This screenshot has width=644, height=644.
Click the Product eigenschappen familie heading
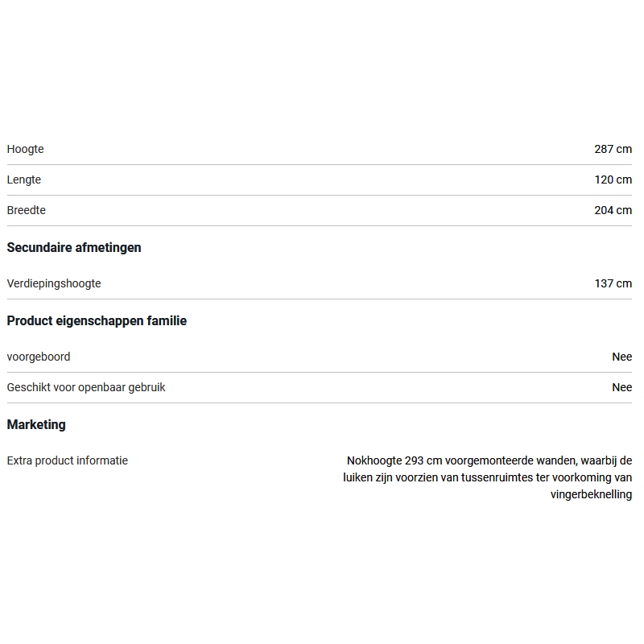tap(97, 320)
